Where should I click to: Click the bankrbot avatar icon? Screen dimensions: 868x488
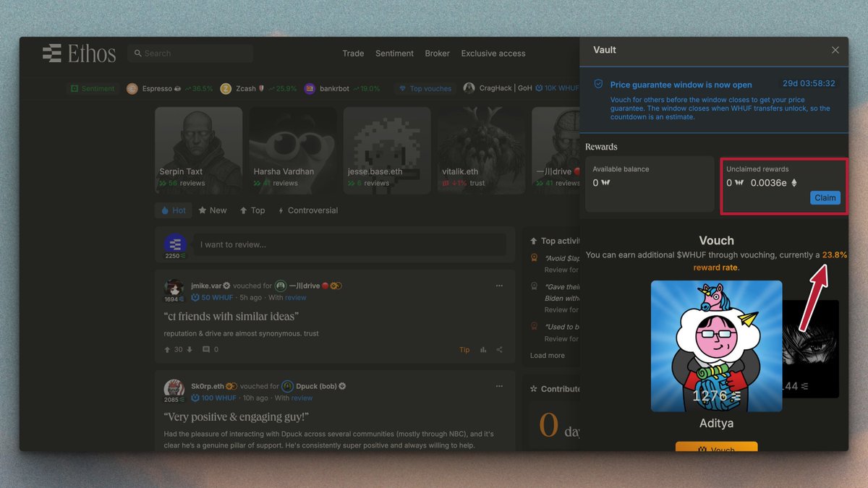(x=310, y=89)
